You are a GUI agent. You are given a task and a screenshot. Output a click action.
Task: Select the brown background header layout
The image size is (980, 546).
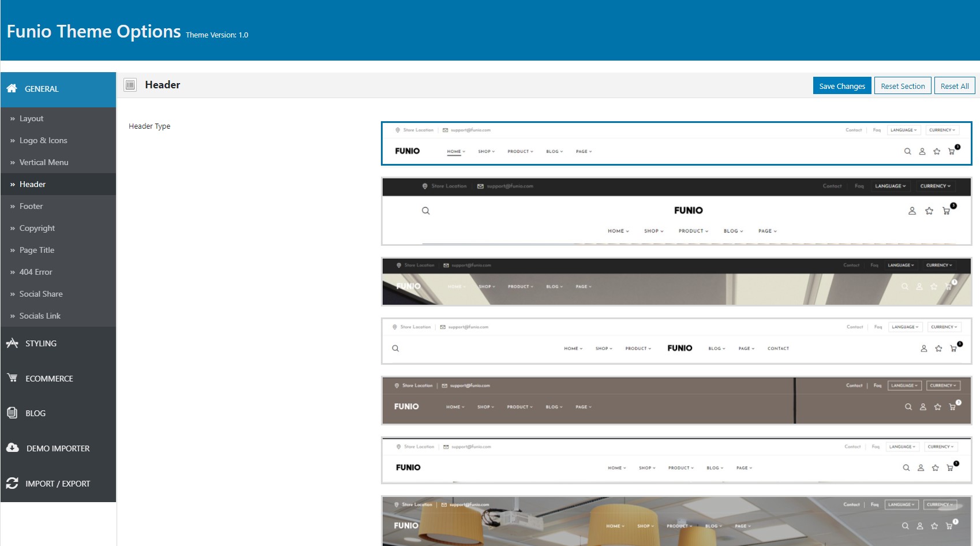point(676,401)
